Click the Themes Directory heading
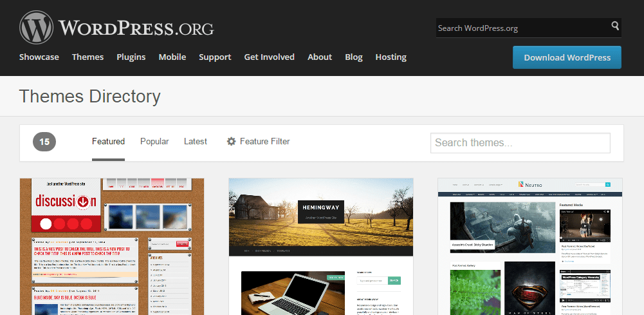Viewport: 644px width, 315px height. coord(89,96)
